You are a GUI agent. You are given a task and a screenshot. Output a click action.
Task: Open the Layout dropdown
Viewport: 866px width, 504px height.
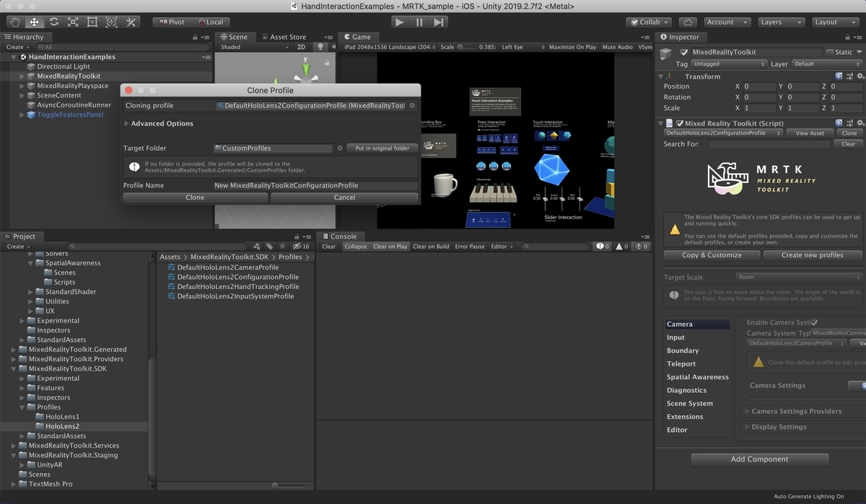835,22
